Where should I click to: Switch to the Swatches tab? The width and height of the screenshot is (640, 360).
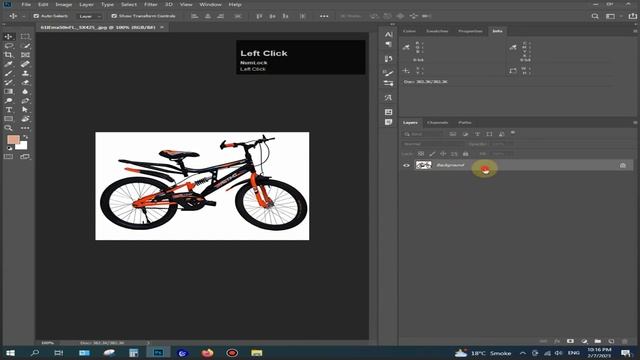tap(437, 31)
